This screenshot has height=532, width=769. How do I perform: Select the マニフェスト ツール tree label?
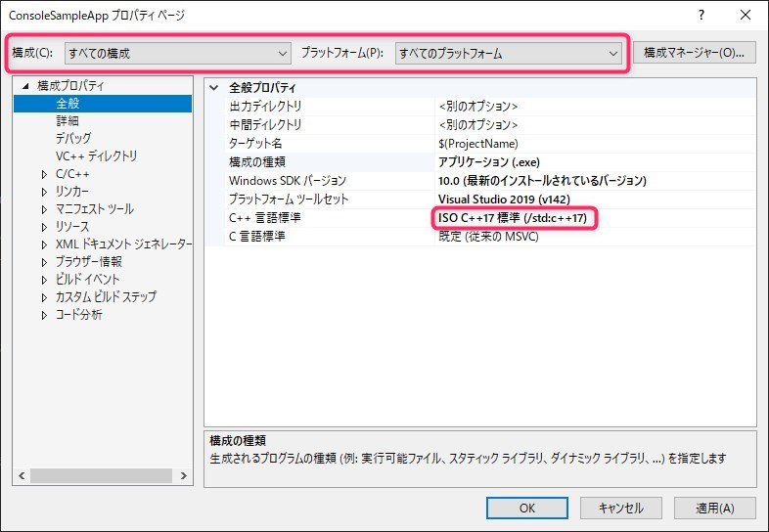(95, 209)
